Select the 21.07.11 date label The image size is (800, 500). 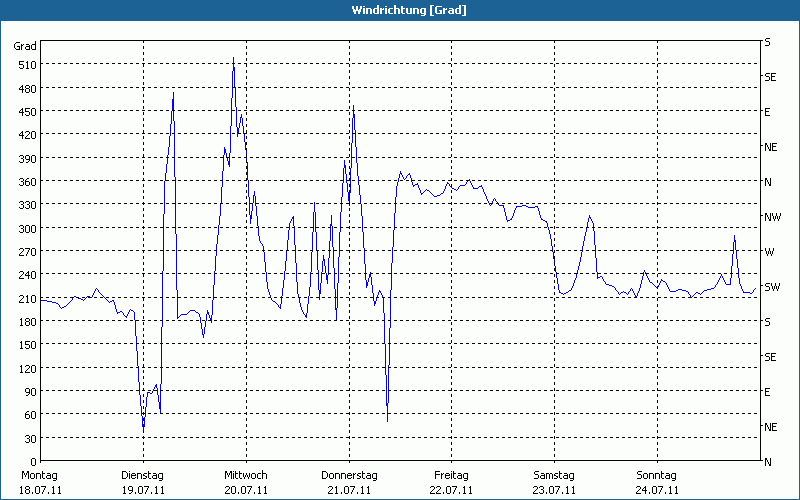tap(349, 490)
